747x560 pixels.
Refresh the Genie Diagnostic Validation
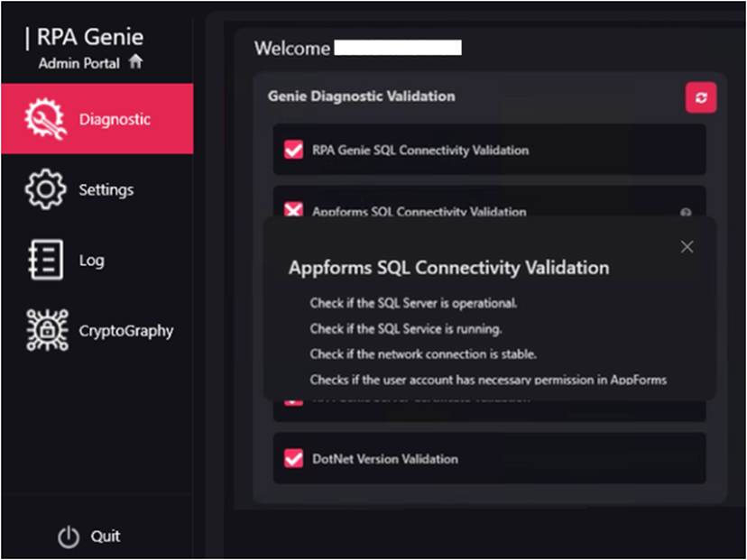[701, 97]
